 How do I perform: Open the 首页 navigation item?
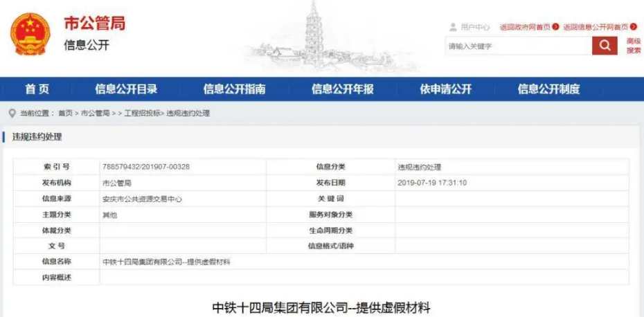pyautogui.click(x=37, y=89)
